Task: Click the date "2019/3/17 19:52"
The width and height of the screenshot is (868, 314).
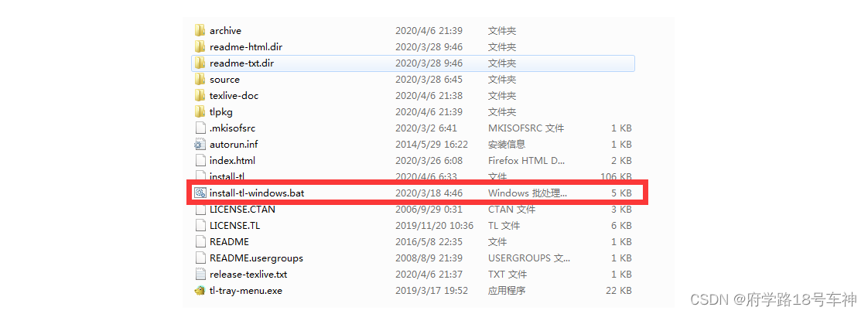Action: 432,290
